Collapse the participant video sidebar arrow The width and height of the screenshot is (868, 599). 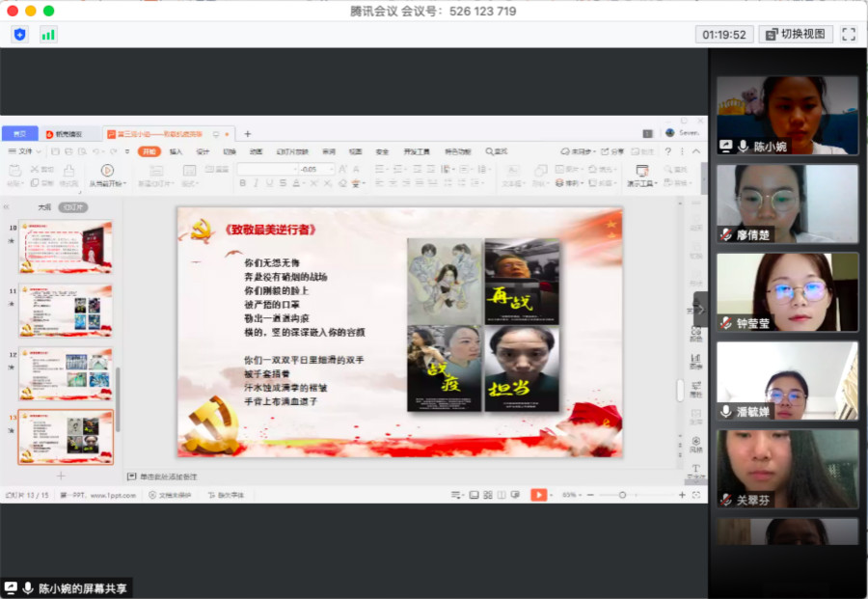700,310
